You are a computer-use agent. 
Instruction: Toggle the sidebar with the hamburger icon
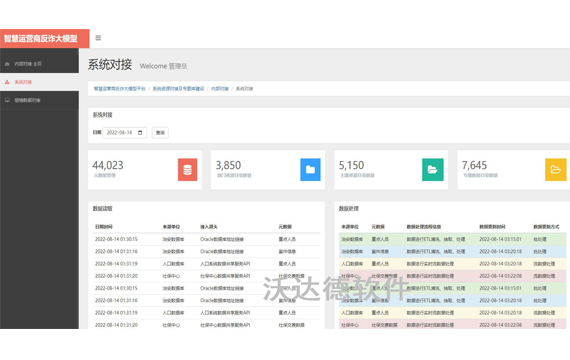click(98, 38)
